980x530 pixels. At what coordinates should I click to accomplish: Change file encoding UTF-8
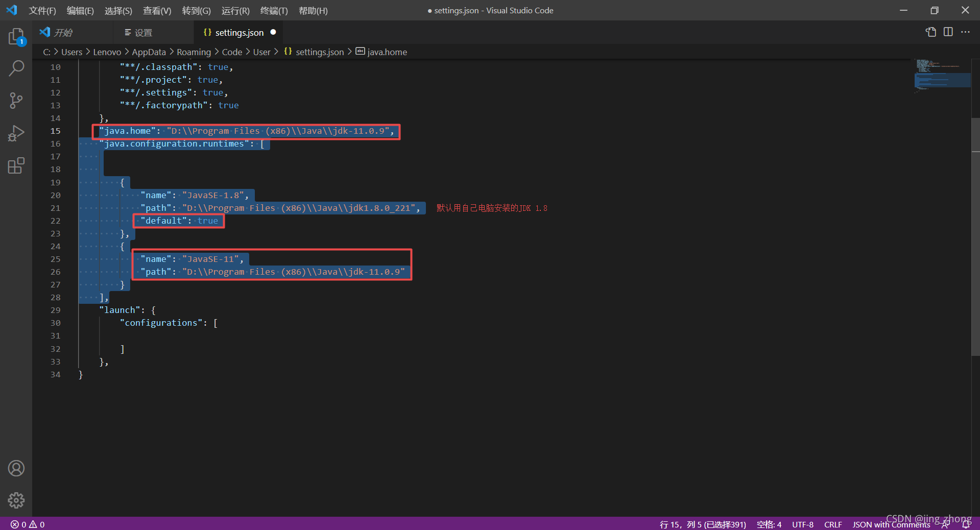803,524
